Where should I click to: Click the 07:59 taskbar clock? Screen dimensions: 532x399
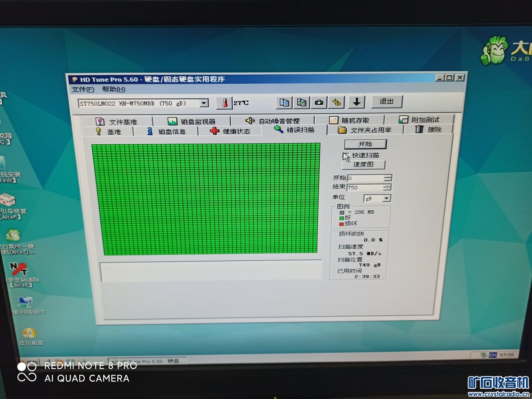pos(507,355)
